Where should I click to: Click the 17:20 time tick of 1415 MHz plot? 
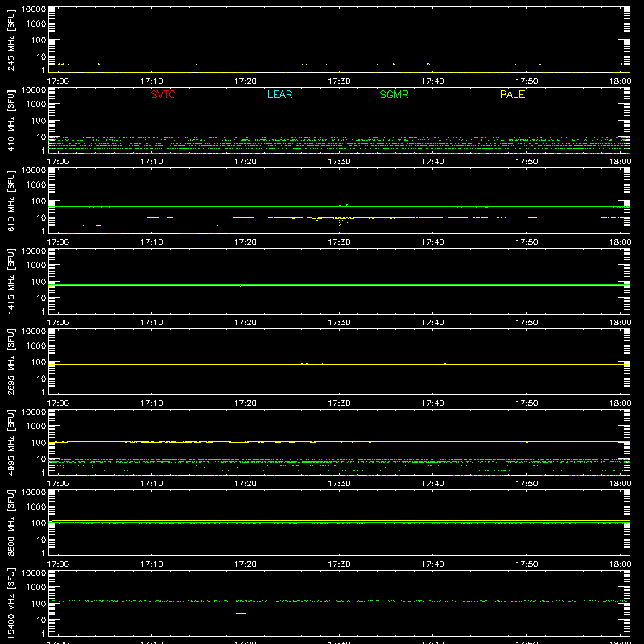coord(246,323)
